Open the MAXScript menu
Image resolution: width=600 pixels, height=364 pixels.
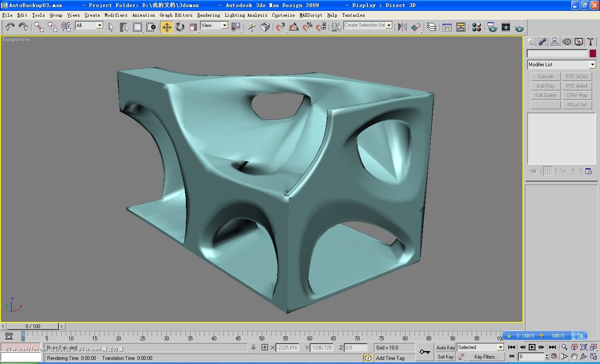click(311, 15)
